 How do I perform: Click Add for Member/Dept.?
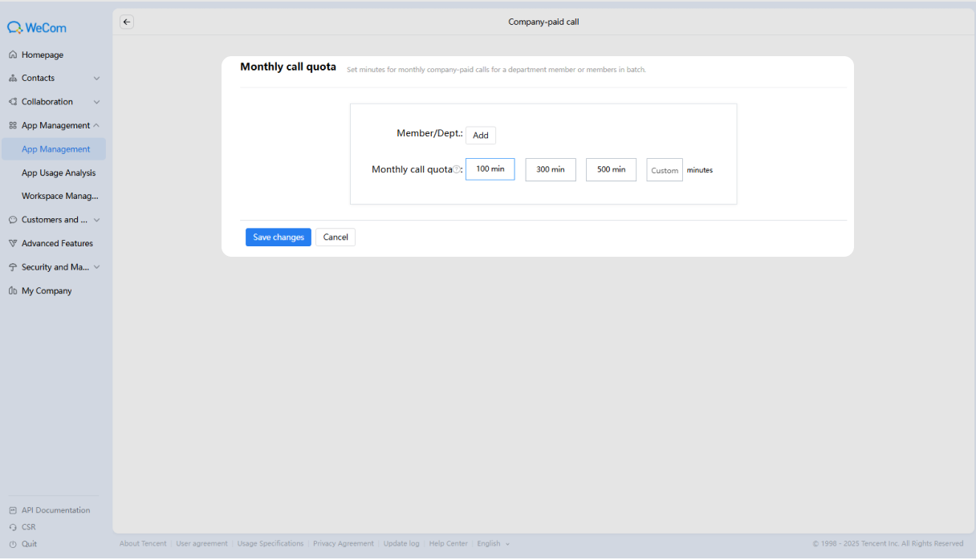[481, 136]
